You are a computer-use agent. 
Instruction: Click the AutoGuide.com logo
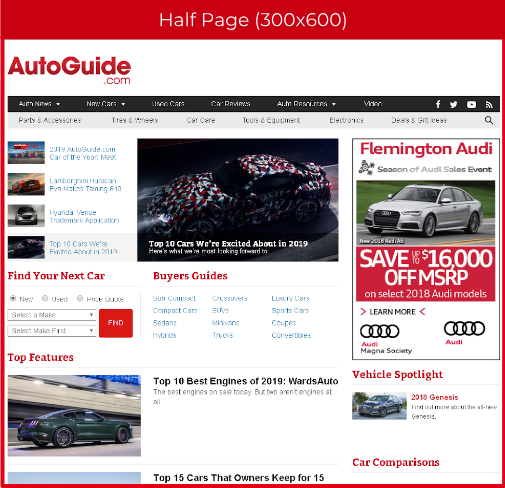[69, 70]
